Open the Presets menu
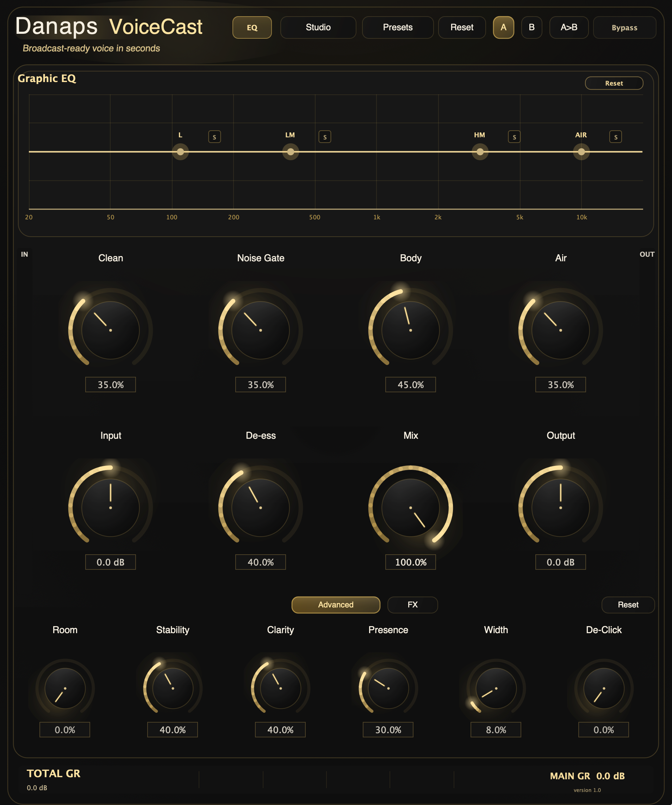Viewport: 672px width, 805px height. pos(398,27)
